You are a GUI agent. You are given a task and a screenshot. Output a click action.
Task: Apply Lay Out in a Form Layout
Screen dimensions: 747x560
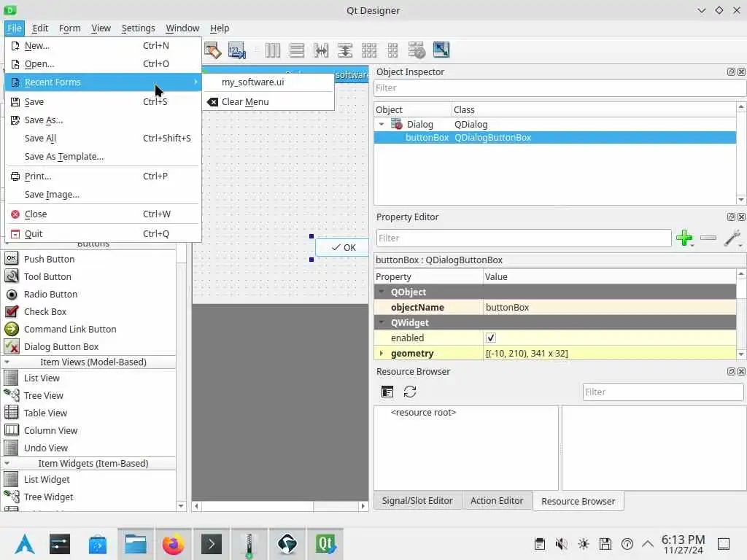click(393, 50)
